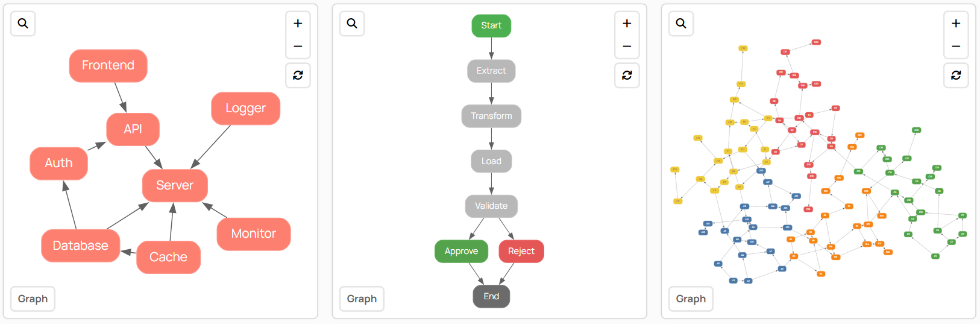980x324 pixels.
Task: Click the Graph button in flowchart panel
Action: [x=362, y=299]
